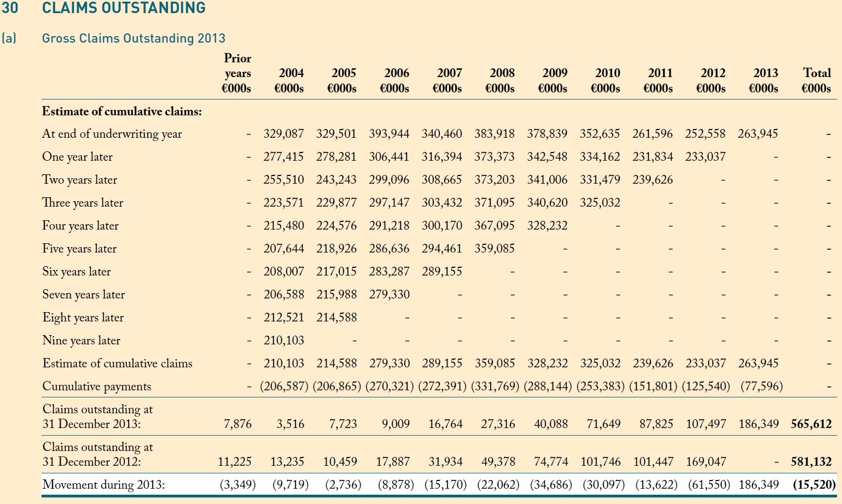Click the bold total value 565,612
Viewport: 842px width, 504px height.
click(x=811, y=424)
